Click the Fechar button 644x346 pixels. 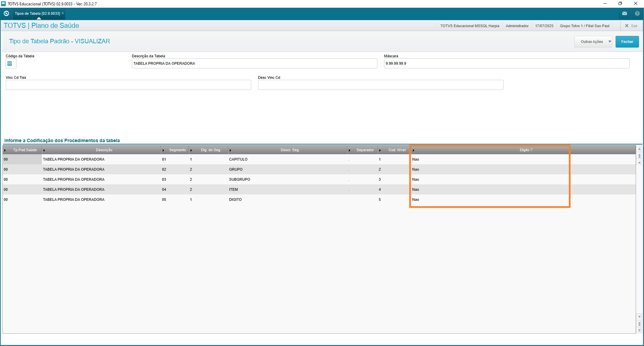[627, 42]
